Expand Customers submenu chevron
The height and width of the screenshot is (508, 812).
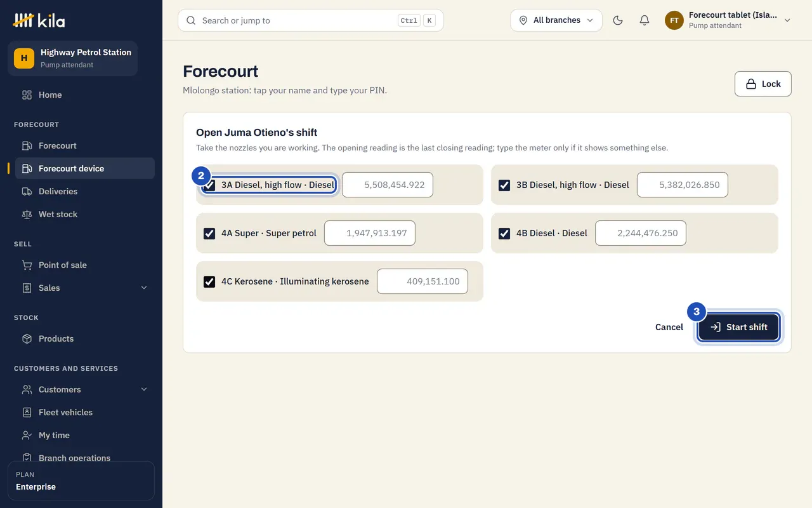144,389
